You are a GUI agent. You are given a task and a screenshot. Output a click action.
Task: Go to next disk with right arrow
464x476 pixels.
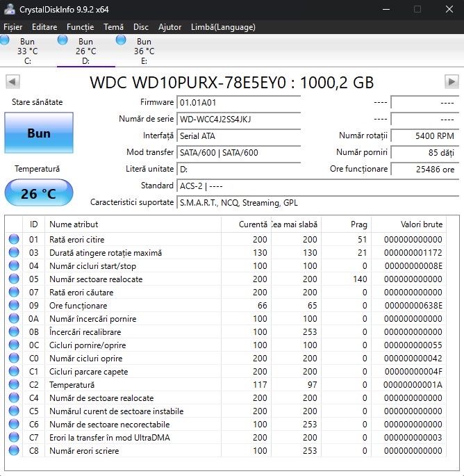451,82
